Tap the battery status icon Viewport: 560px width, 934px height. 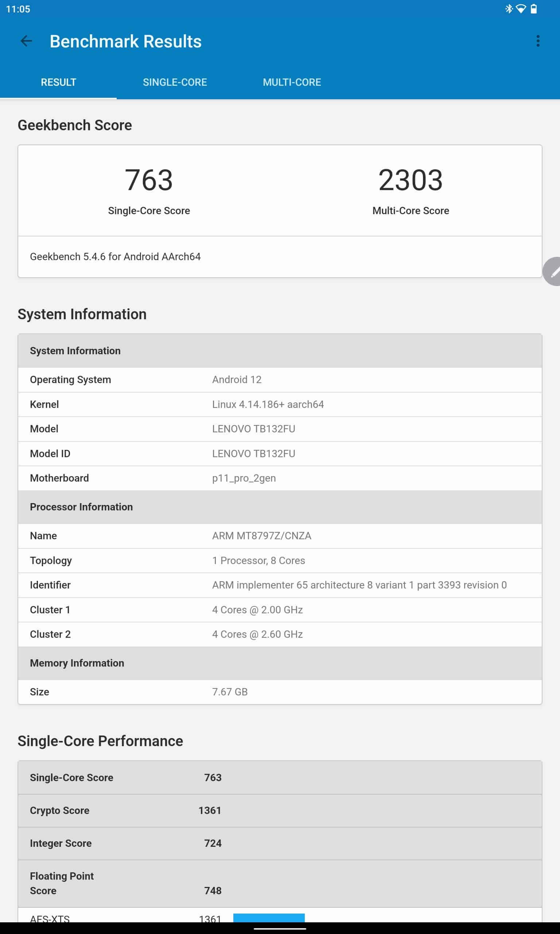point(534,9)
